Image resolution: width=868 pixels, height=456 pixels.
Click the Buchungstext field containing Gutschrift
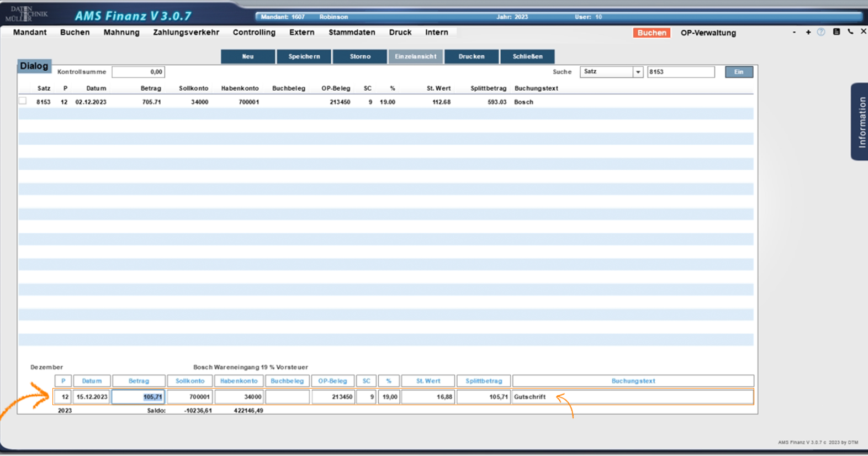[x=632, y=397]
